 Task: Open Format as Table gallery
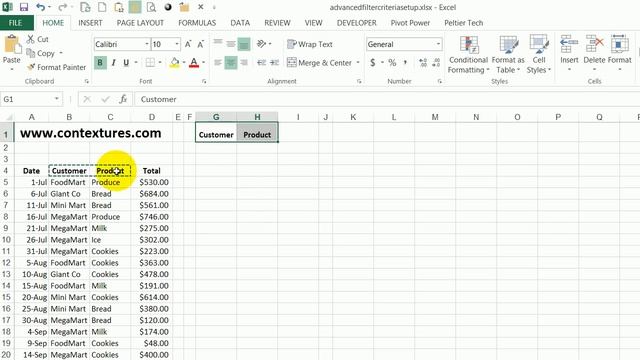point(508,55)
